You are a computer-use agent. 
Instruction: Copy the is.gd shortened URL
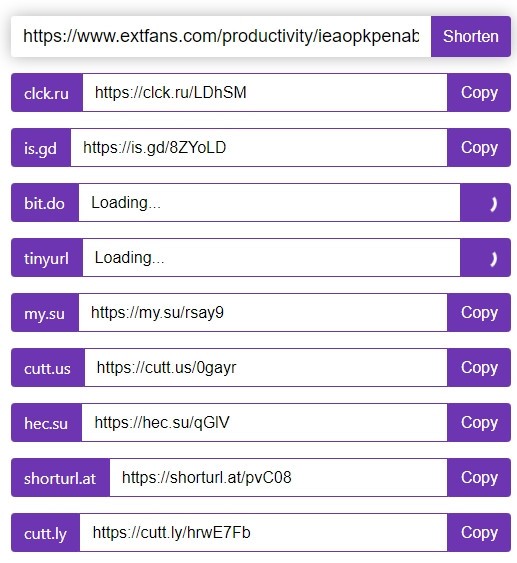479,148
